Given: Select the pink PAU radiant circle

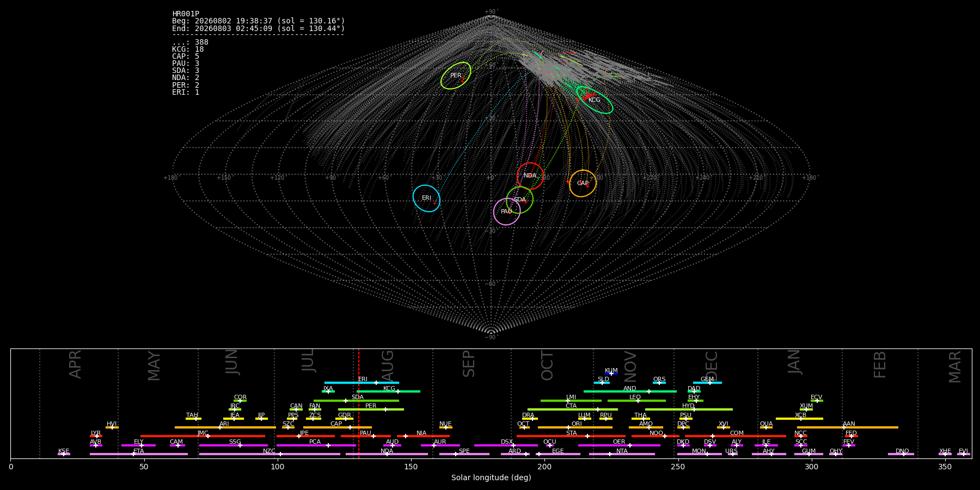Looking at the screenshot, I should (507, 211).
